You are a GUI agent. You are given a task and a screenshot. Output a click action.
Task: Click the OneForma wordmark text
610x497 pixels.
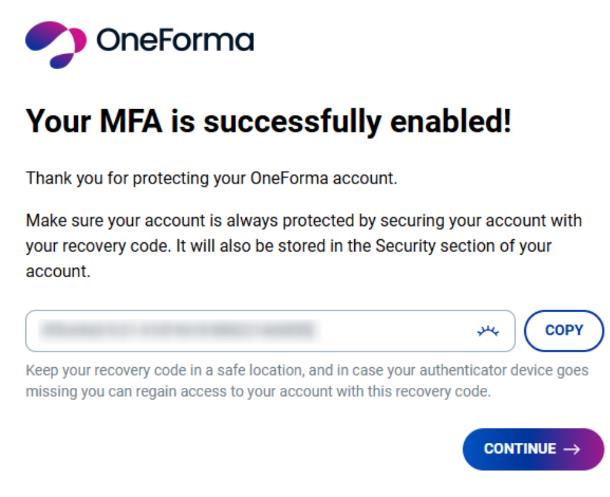(175, 39)
